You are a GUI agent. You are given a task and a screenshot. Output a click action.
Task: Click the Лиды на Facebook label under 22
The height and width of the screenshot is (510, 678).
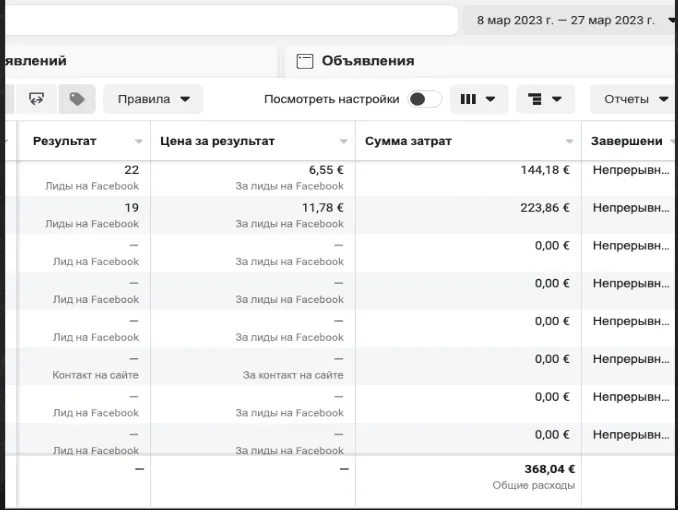pos(92,186)
